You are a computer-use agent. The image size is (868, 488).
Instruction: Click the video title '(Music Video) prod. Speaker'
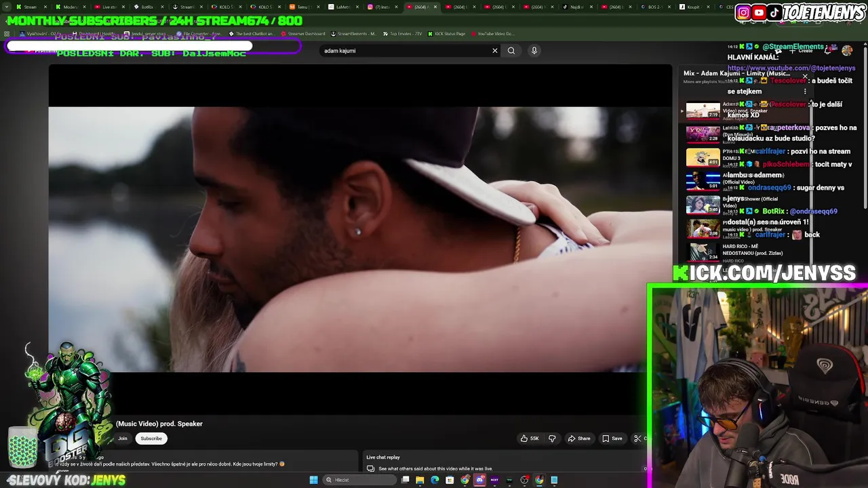(159, 424)
